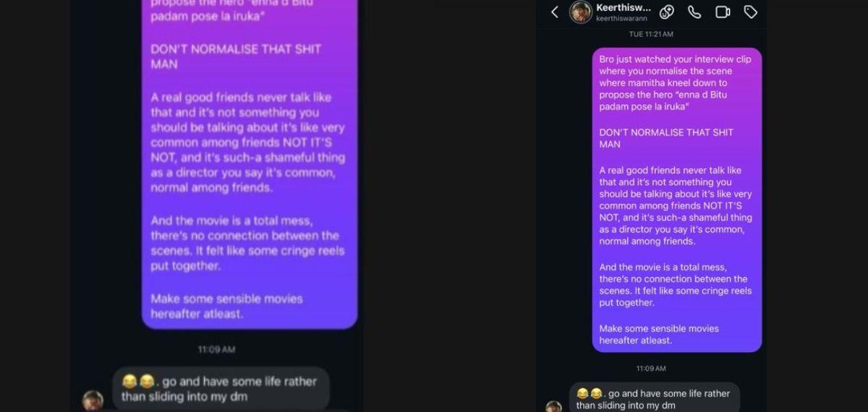The image size is (868, 412).
Task: Start an audio call with phone icon
Action: (694, 12)
